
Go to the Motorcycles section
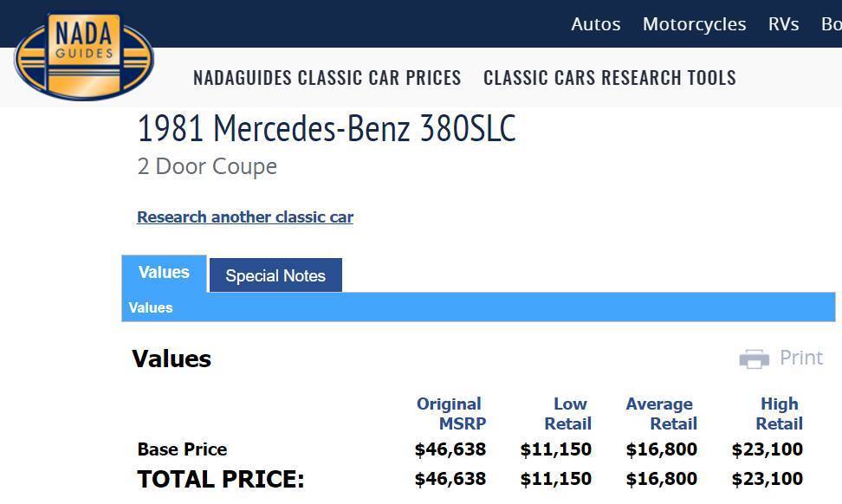pos(694,24)
